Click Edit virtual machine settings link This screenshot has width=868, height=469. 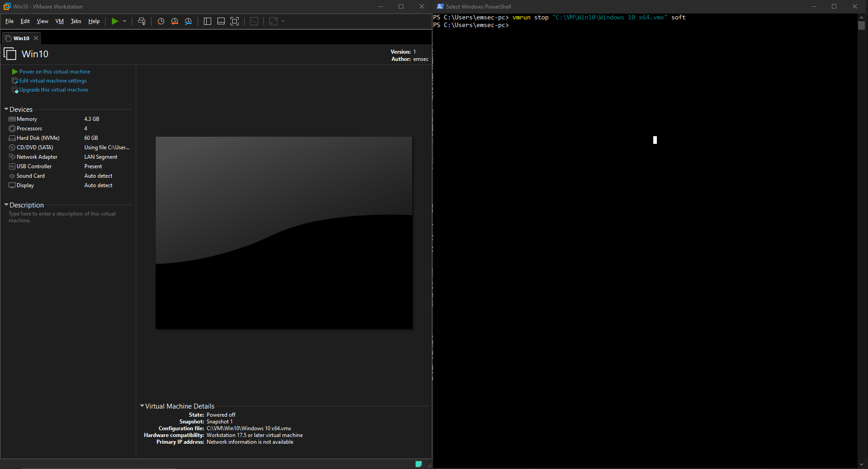coord(53,81)
